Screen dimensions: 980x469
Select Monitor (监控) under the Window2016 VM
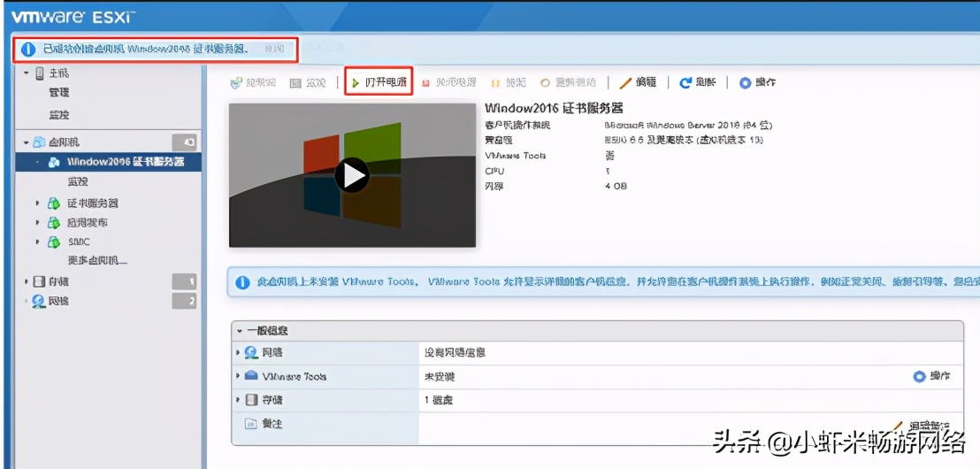click(x=78, y=181)
